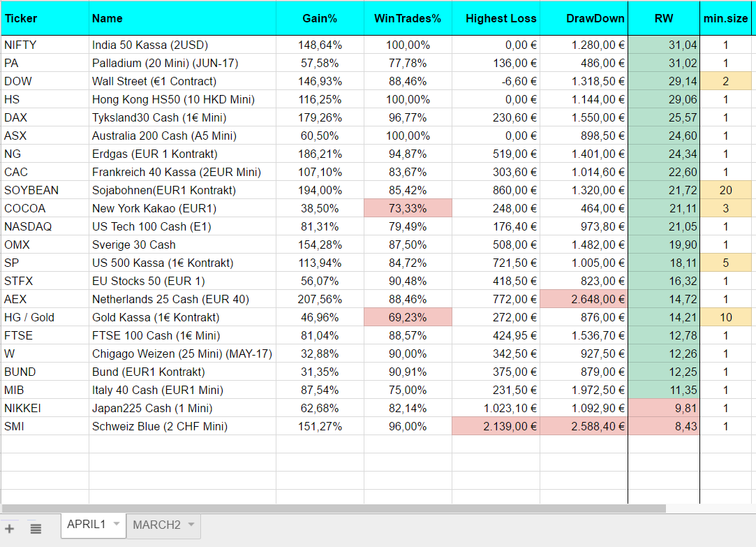Click Australia 200 Cash (A5 Mini) cell
Screen dimensions: 756x547
click(x=182, y=136)
